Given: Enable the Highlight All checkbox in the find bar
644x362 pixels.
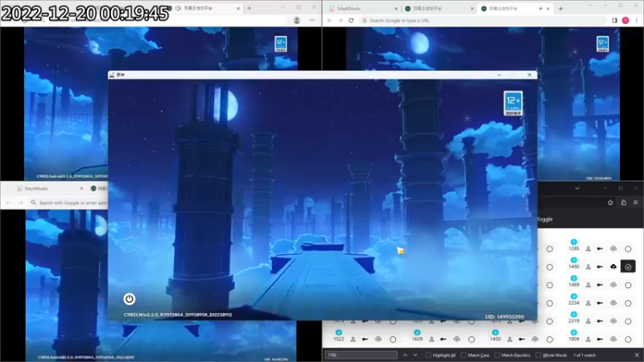Looking at the screenshot, I should coord(428,355).
